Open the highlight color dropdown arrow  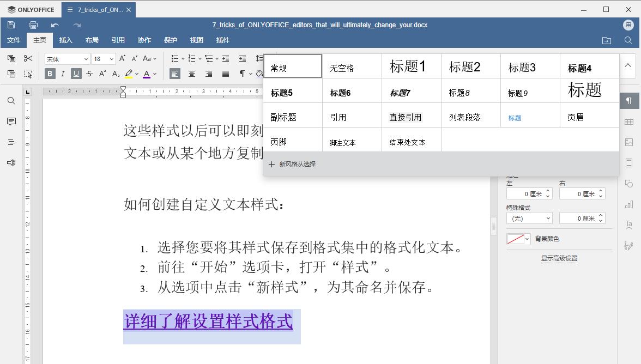pyautogui.click(x=137, y=73)
